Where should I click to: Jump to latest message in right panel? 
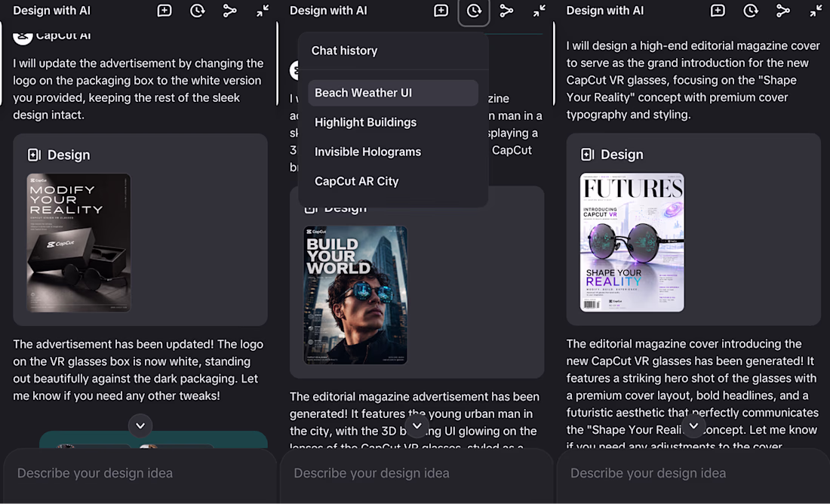tap(693, 426)
